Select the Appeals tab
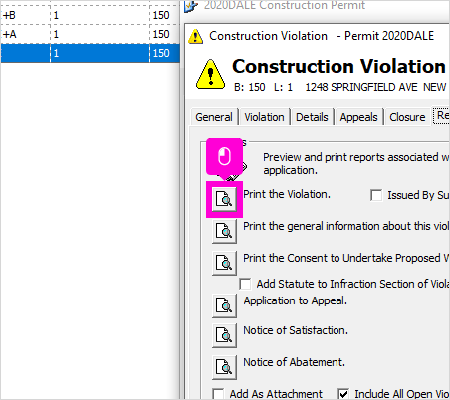The image size is (450, 400). click(359, 117)
